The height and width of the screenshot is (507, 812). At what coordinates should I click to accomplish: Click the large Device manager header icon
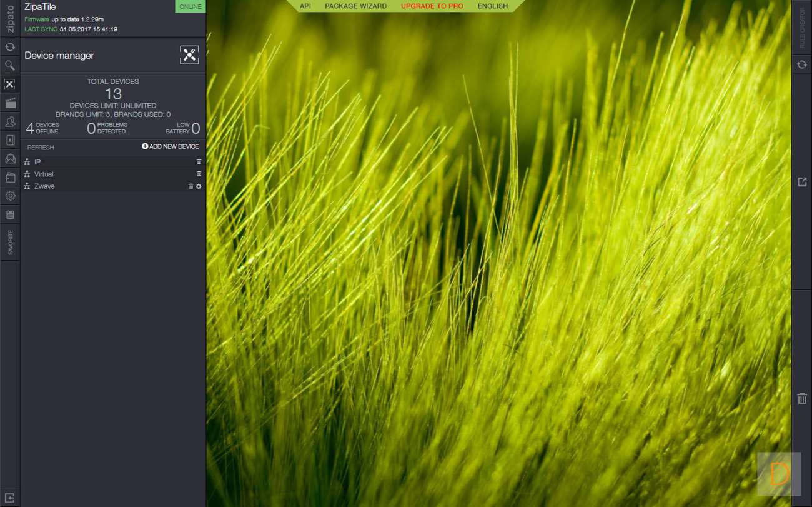pos(189,55)
